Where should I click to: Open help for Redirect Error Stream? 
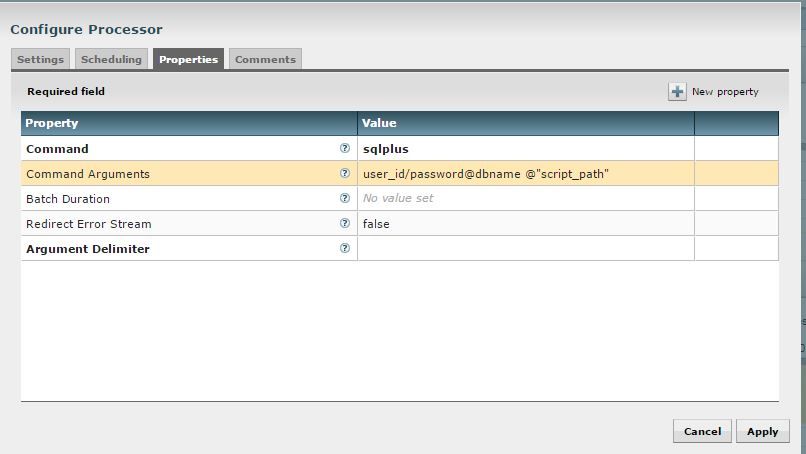344,223
